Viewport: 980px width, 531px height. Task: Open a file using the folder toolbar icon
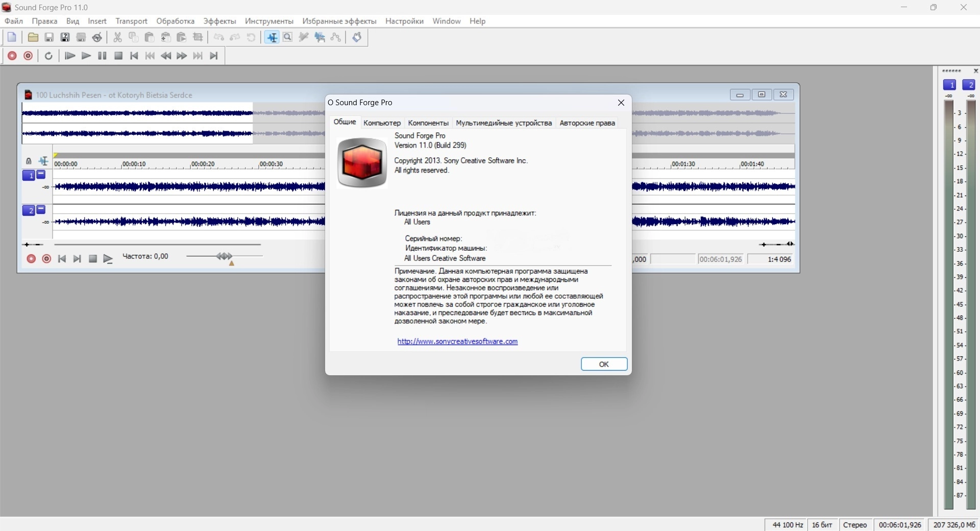[33, 37]
